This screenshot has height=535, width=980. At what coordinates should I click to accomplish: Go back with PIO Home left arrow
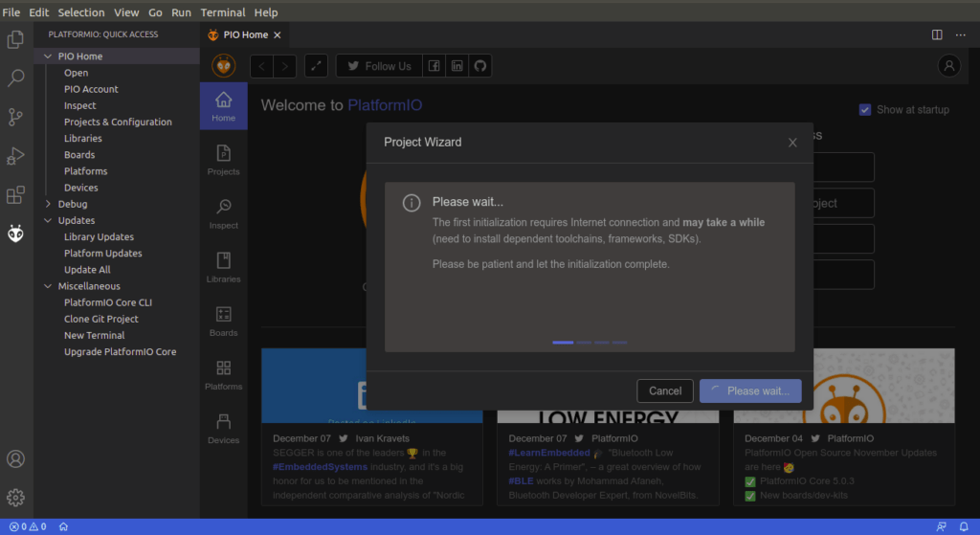(262, 66)
